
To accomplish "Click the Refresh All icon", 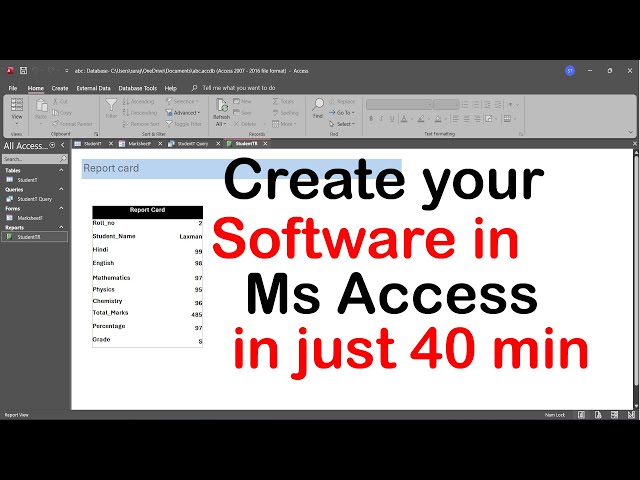I will pyautogui.click(x=222, y=106).
